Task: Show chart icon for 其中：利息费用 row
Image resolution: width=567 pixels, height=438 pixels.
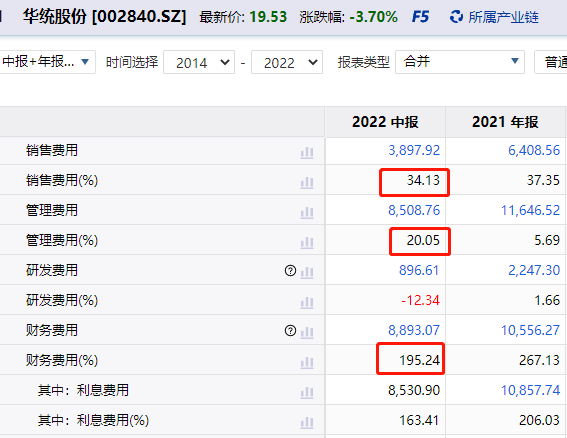Action: coord(307,393)
